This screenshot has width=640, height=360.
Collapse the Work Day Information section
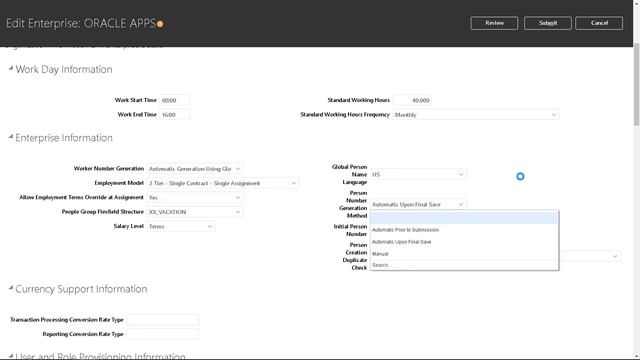(11, 69)
